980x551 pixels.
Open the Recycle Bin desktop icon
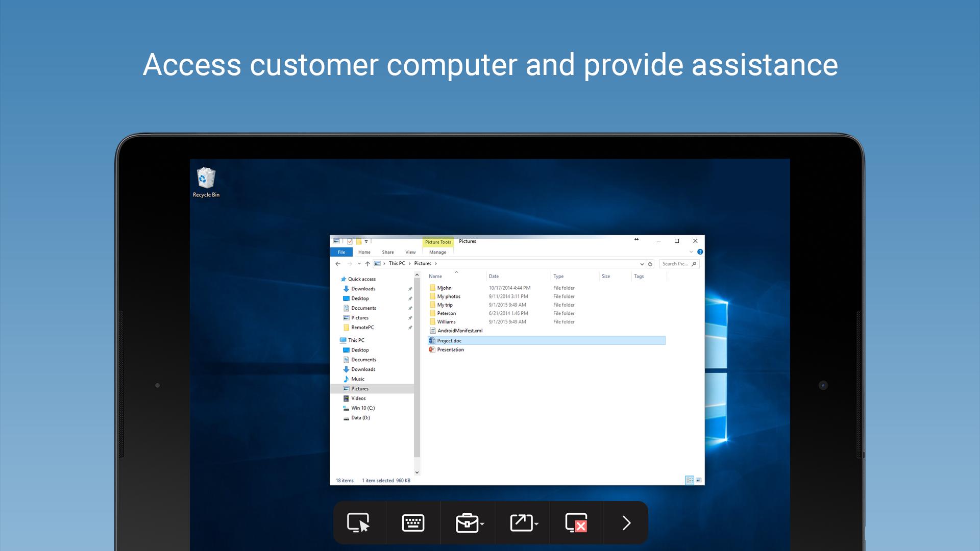[206, 183]
